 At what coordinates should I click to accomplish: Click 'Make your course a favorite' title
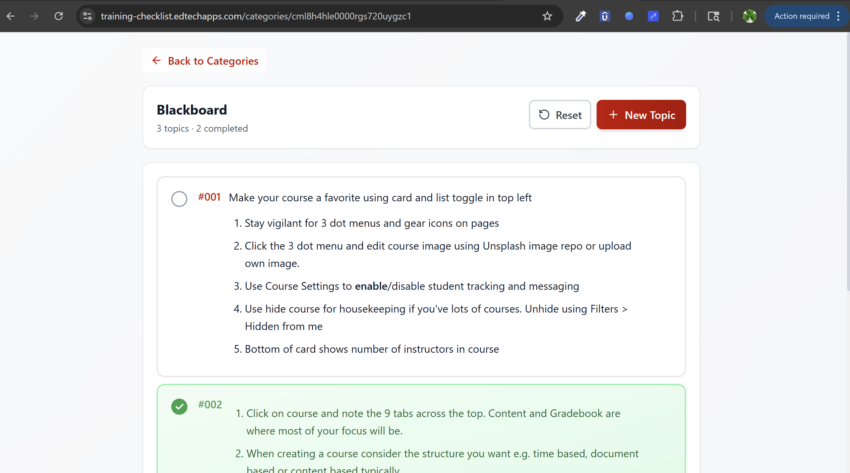pyautogui.click(x=380, y=198)
